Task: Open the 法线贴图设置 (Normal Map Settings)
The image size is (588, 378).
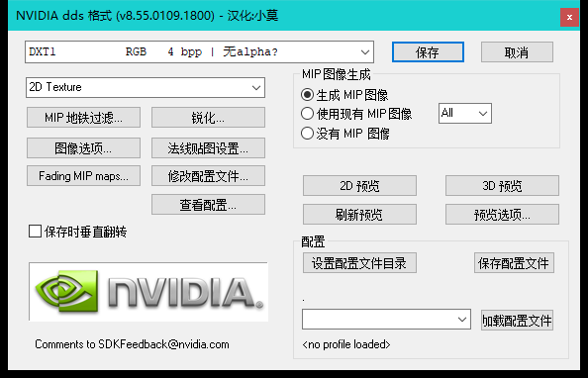Action: [208, 148]
